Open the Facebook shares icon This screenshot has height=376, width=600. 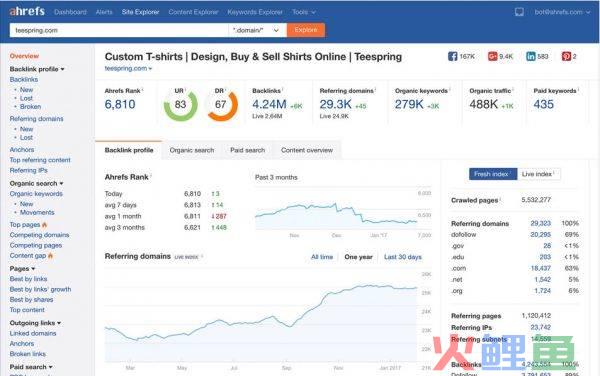click(x=452, y=57)
